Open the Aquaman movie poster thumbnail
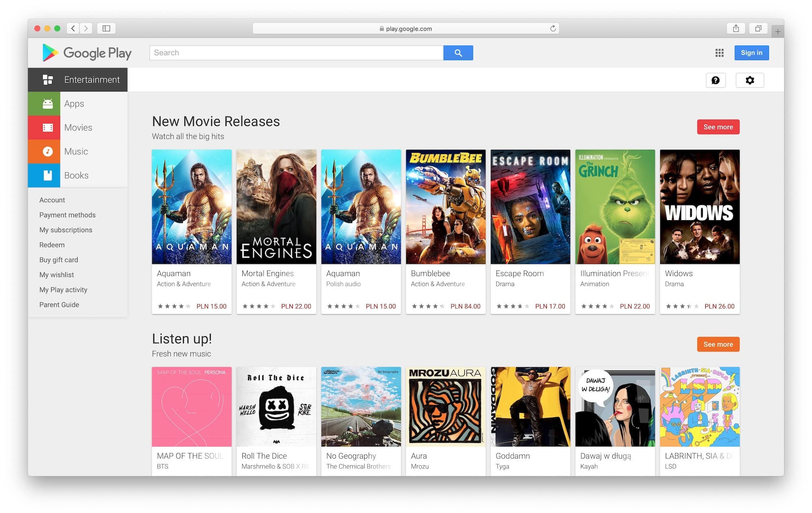This screenshot has height=513, width=812. click(192, 207)
